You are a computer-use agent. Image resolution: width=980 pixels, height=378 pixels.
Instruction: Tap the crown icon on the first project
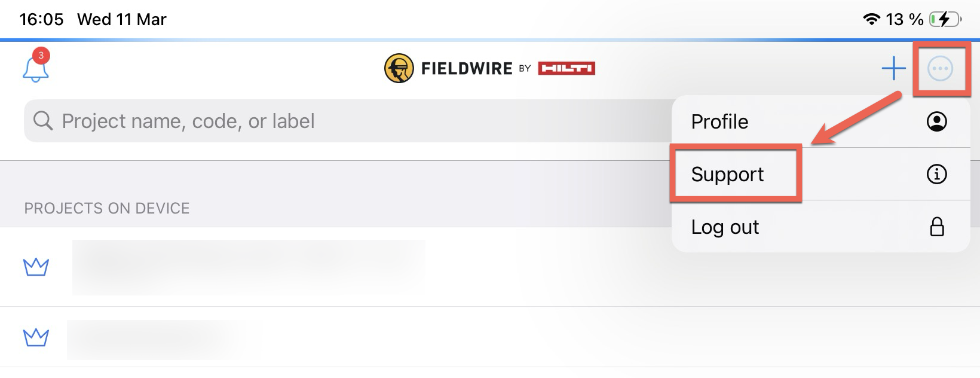point(35,267)
